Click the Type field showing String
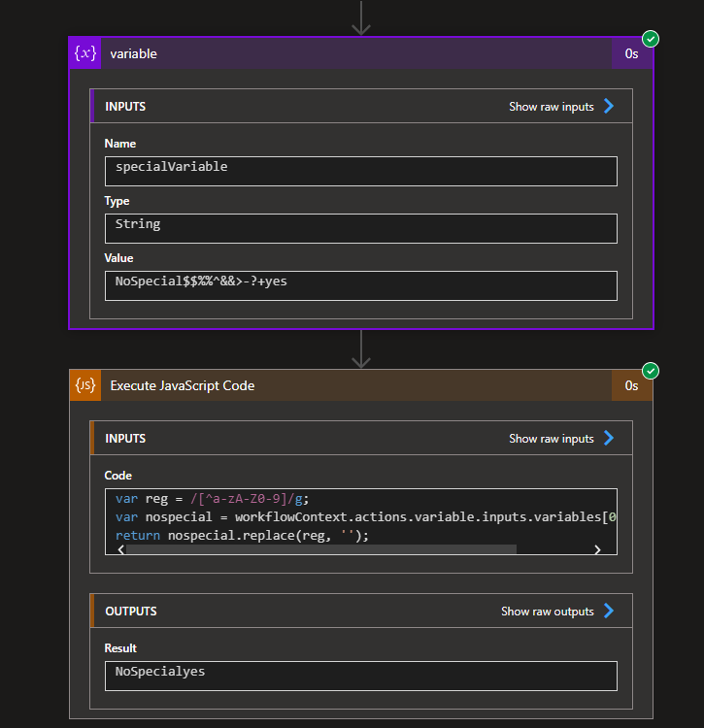Viewport: 704px width, 728px height. pos(361,228)
